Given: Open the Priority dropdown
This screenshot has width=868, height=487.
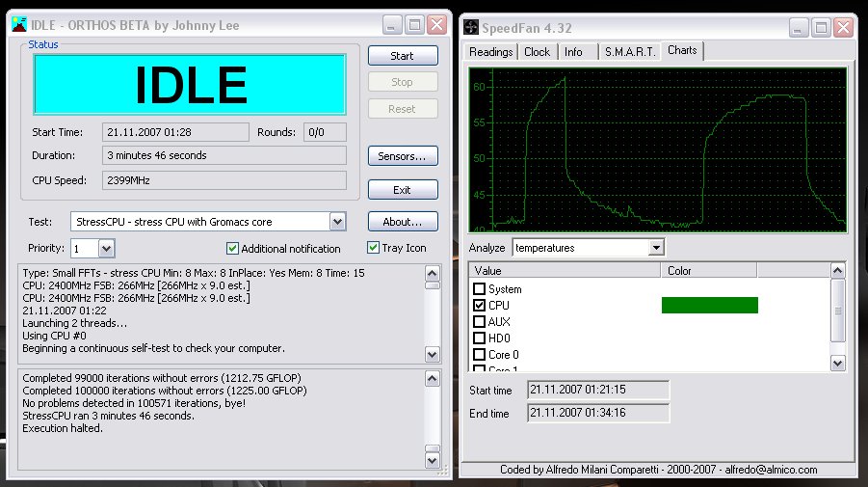Looking at the screenshot, I should click(106, 248).
